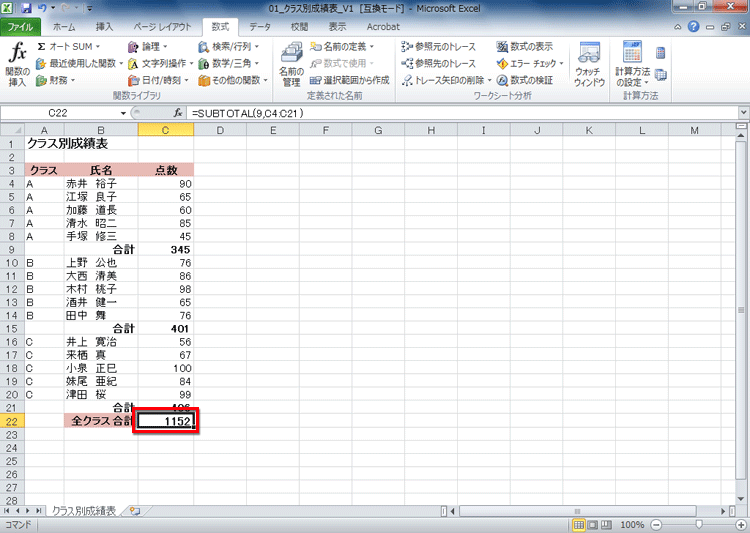Open the 関数の挿入 (Insert Function) button
The image size is (750, 533).
click(17, 64)
